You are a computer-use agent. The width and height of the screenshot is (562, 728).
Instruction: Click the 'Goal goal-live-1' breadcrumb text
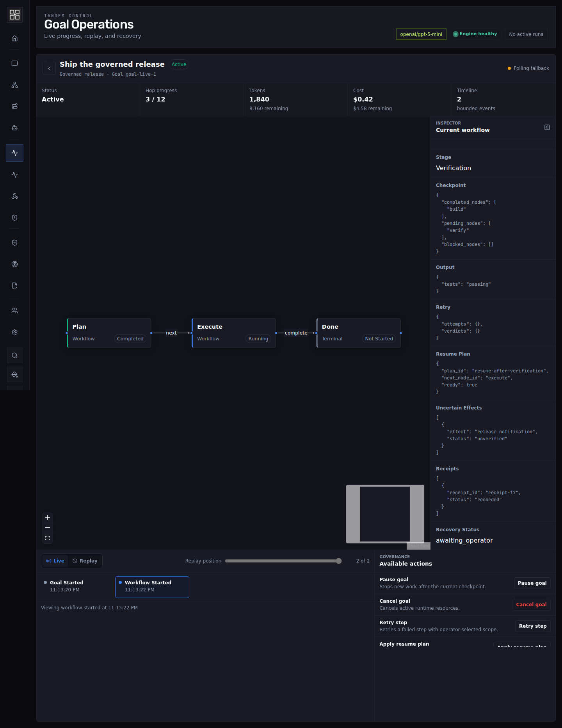pos(134,74)
